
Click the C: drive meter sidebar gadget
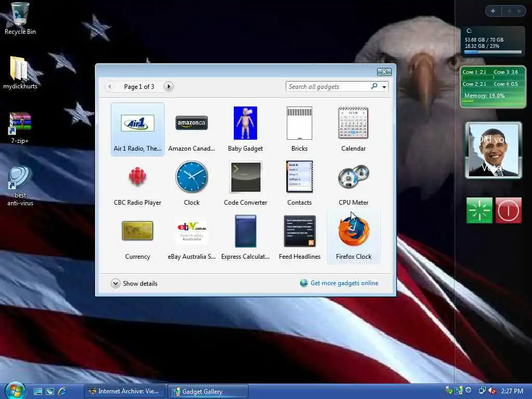pos(493,41)
